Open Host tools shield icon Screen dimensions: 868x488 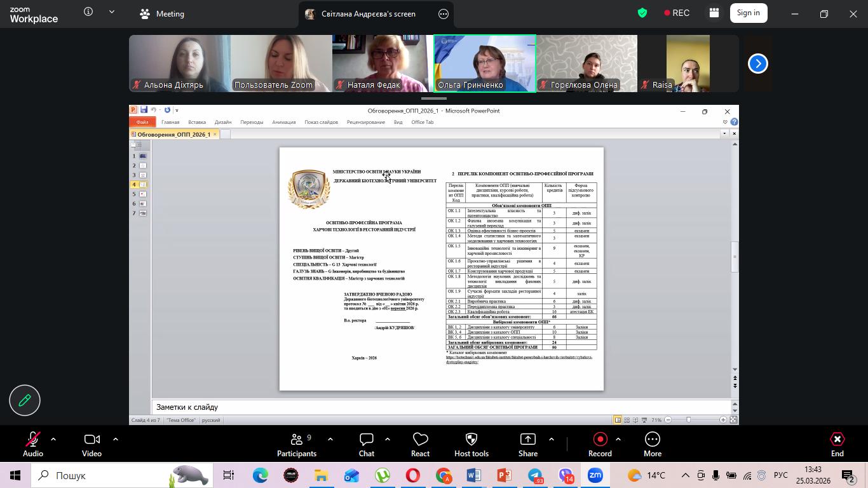click(471, 444)
